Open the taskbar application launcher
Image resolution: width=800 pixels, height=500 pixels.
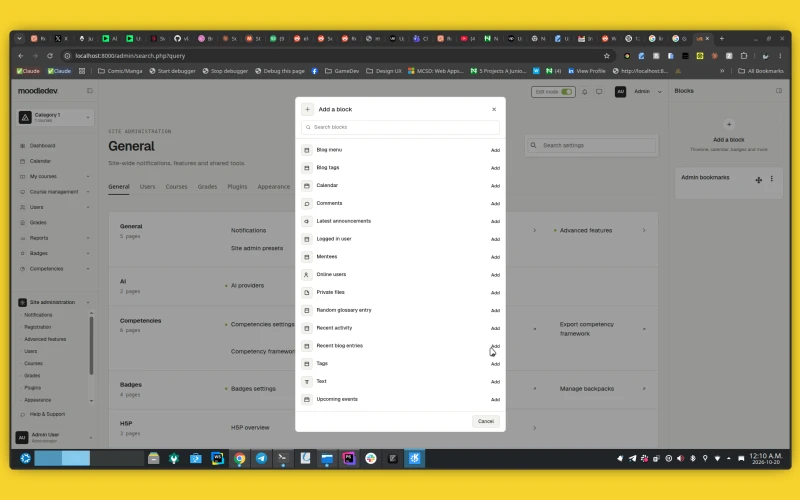coord(25,458)
